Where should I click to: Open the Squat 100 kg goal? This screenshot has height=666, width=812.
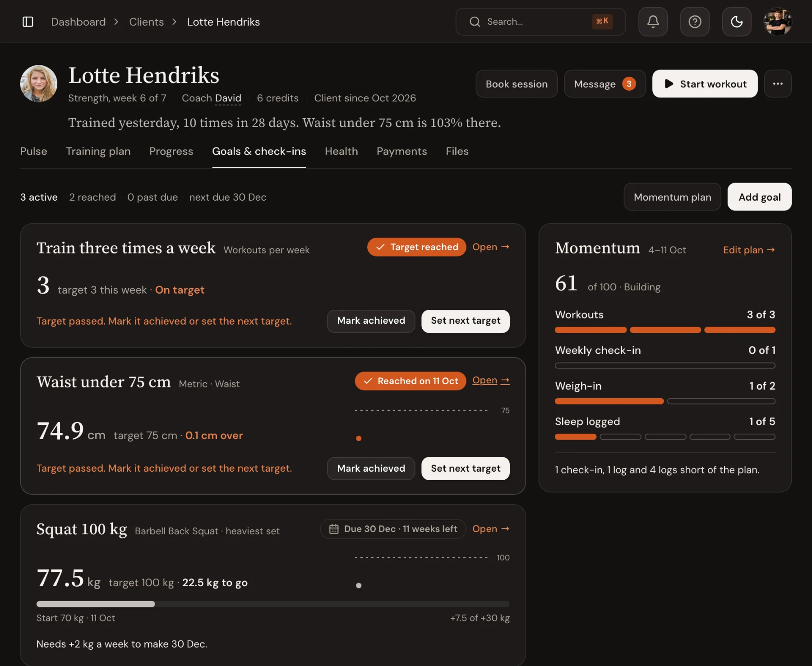coord(491,529)
